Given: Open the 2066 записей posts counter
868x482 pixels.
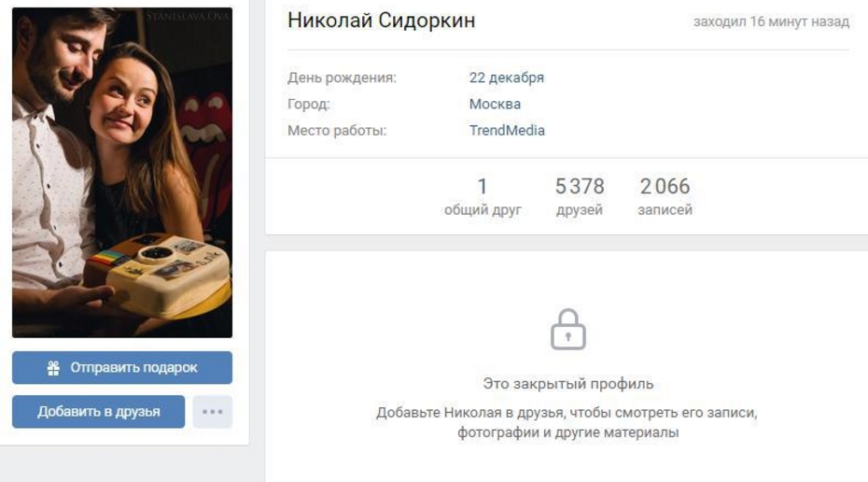Looking at the screenshot, I should [x=665, y=196].
